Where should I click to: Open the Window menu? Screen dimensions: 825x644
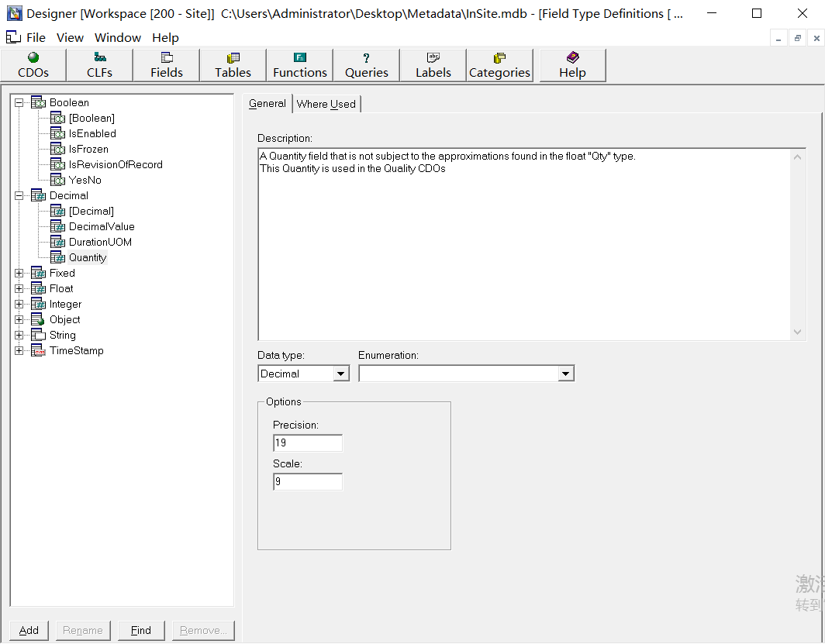(x=117, y=37)
